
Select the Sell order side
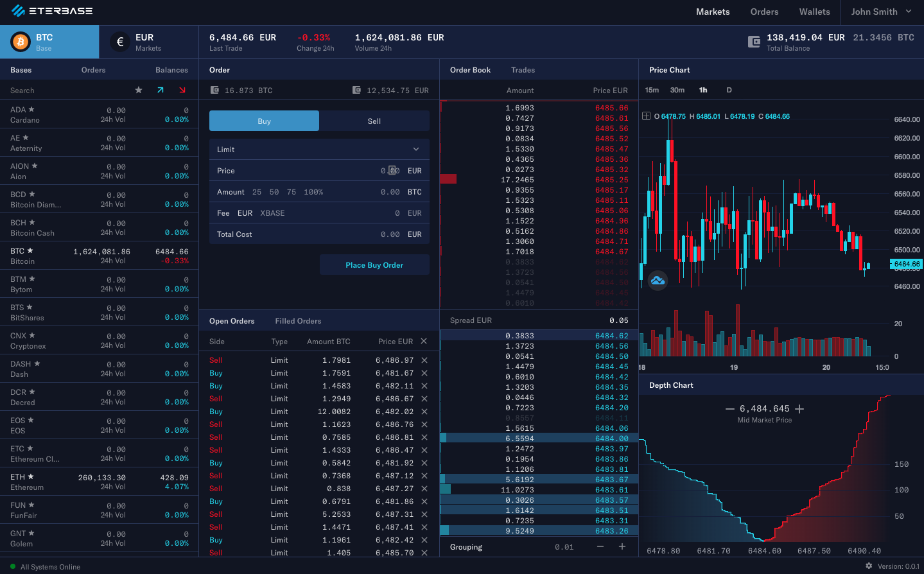coord(374,121)
